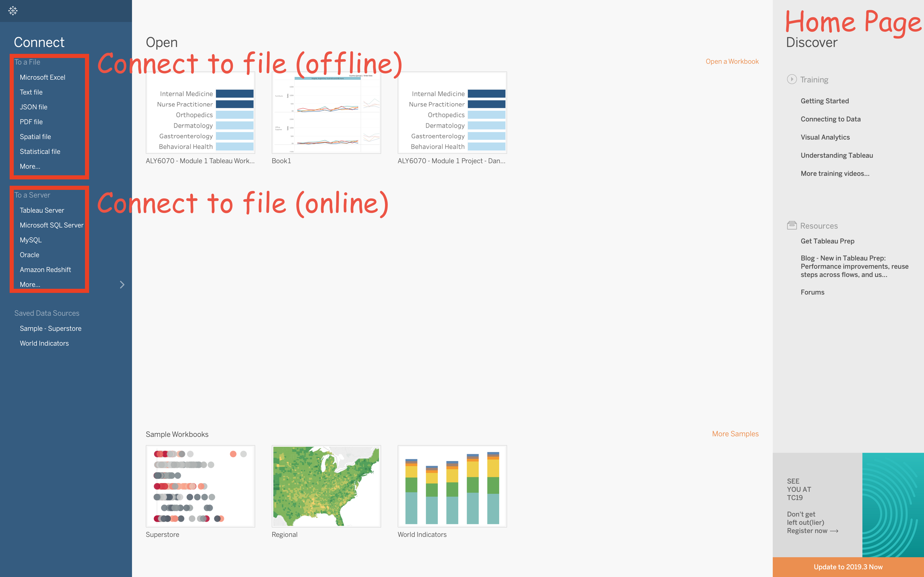Click the Resources box icon
924x577 pixels.
tap(791, 226)
